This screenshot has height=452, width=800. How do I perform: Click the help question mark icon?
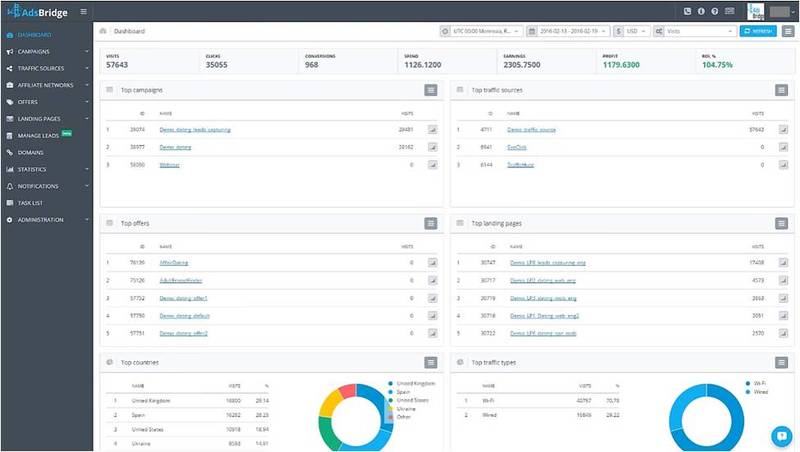713,11
